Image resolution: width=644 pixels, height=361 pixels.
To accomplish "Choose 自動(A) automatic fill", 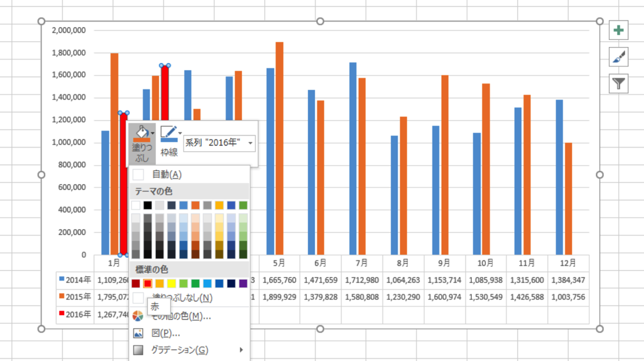I will 189,175.
